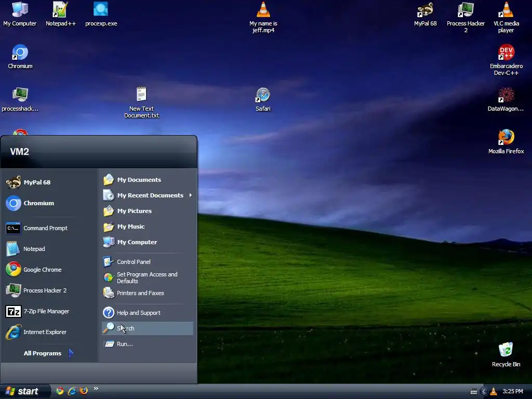
Task: Expand My Recent Documents submenu
Action: point(148,195)
